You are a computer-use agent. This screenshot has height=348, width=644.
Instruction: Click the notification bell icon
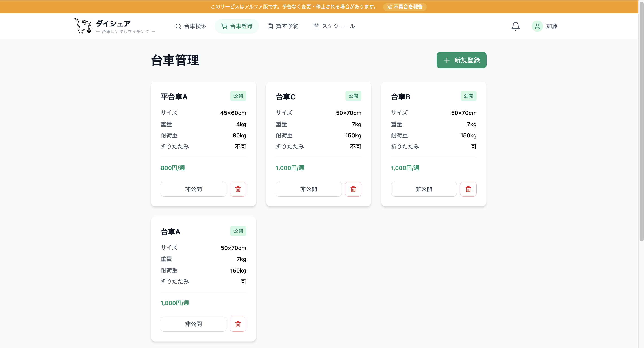515,26
